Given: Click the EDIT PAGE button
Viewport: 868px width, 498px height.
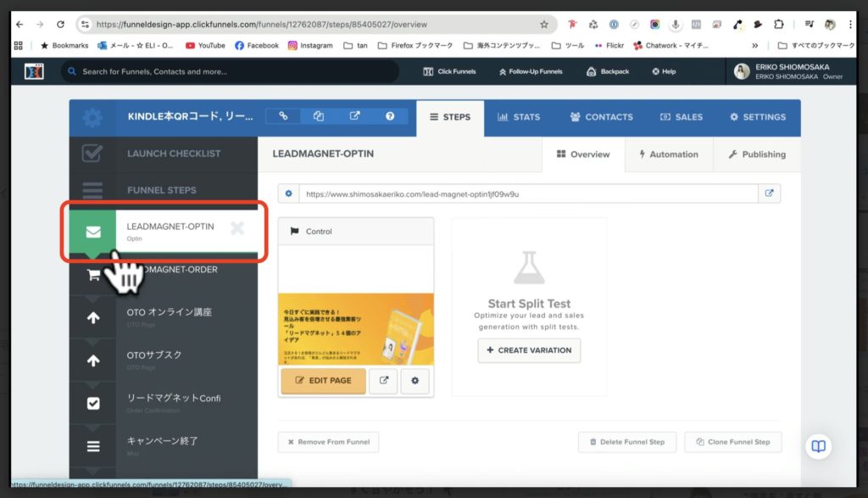Looking at the screenshot, I should [x=323, y=380].
